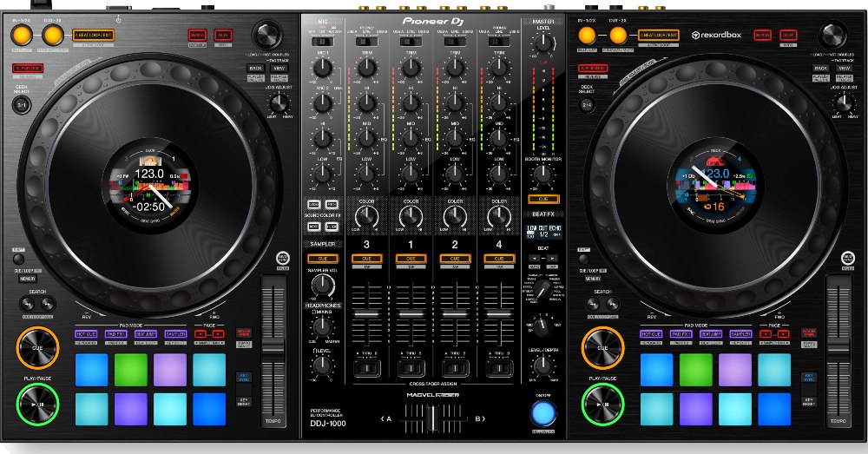Toggle Quantize on left deck
The width and height of the screenshot is (868, 454).
[197, 35]
